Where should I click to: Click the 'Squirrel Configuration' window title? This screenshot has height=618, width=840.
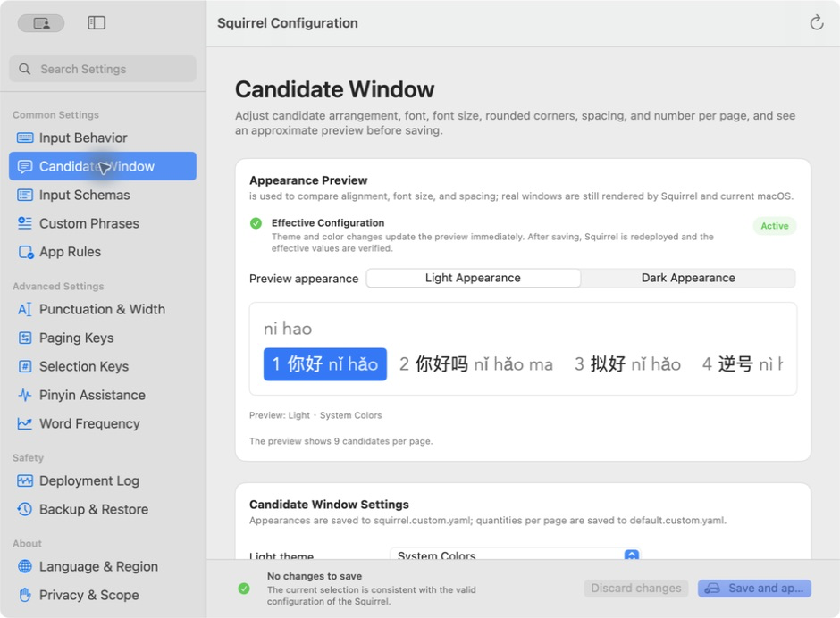(288, 23)
